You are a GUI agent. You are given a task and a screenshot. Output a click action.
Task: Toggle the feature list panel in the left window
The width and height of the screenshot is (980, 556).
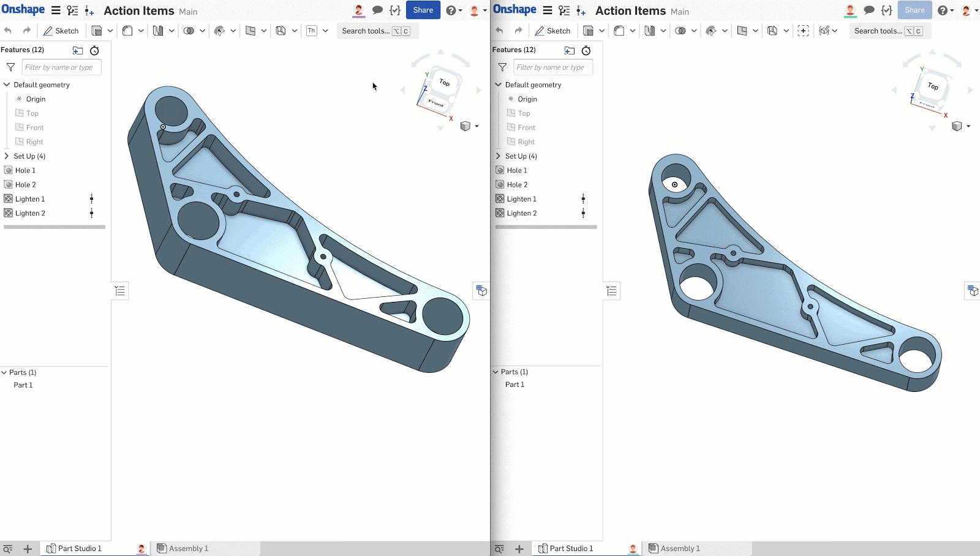click(120, 291)
